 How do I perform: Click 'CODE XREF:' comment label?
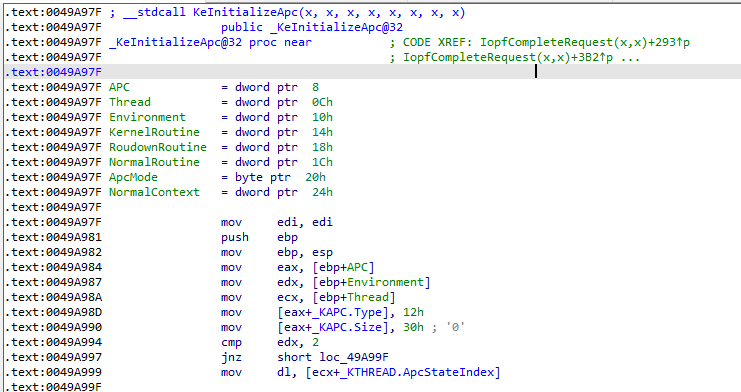click(x=438, y=43)
